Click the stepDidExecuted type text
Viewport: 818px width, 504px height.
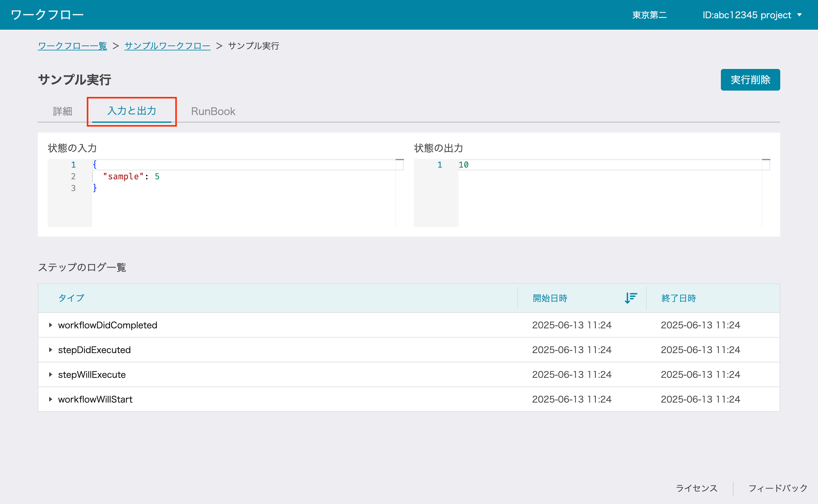coord(94,350)
